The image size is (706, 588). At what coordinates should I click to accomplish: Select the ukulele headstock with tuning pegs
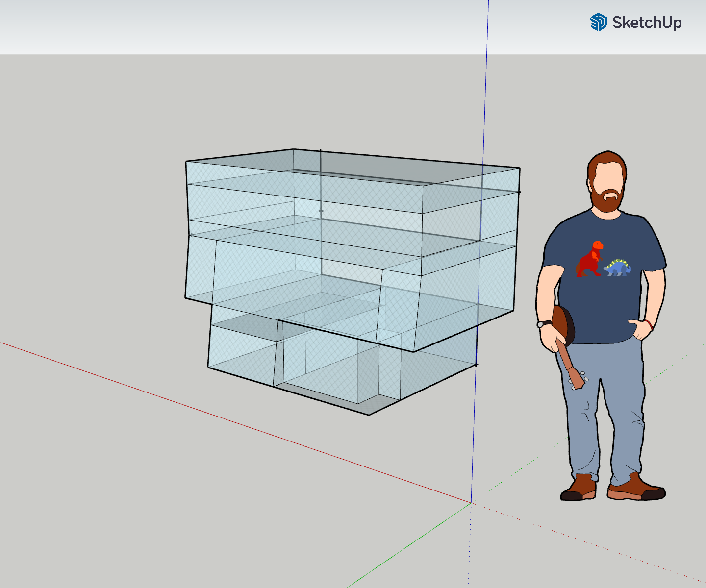pos(578,380)
